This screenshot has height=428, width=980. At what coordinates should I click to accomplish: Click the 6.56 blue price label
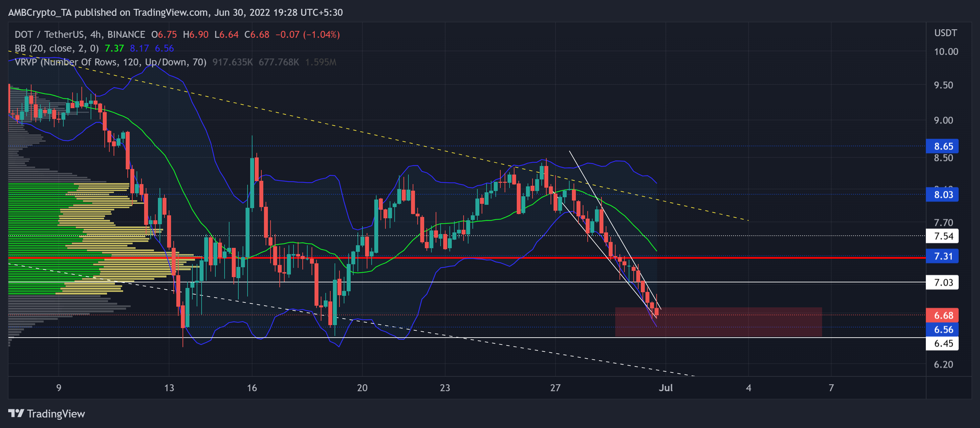pyautogui.click(x=943, y=329)
